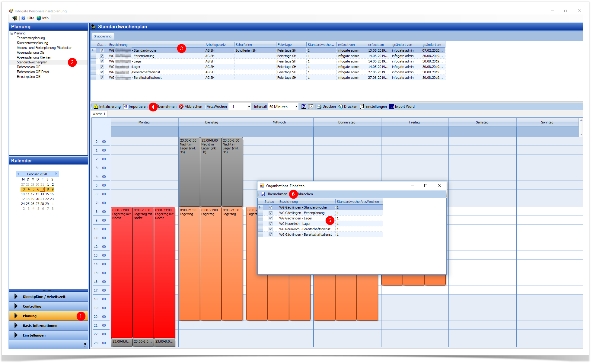Click Abbrechen in the week plan toolbar

click(x=190, y=107)
